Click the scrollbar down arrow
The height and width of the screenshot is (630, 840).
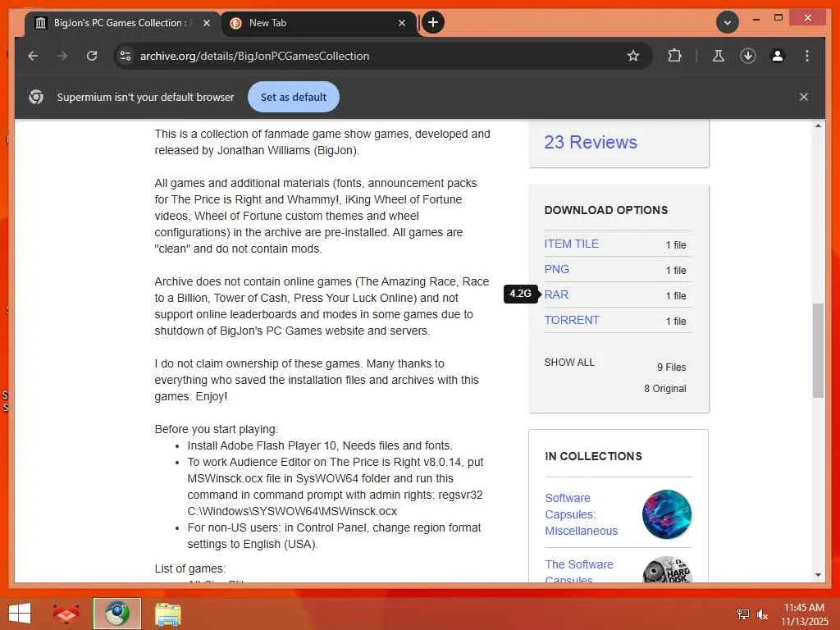[818, 575]
